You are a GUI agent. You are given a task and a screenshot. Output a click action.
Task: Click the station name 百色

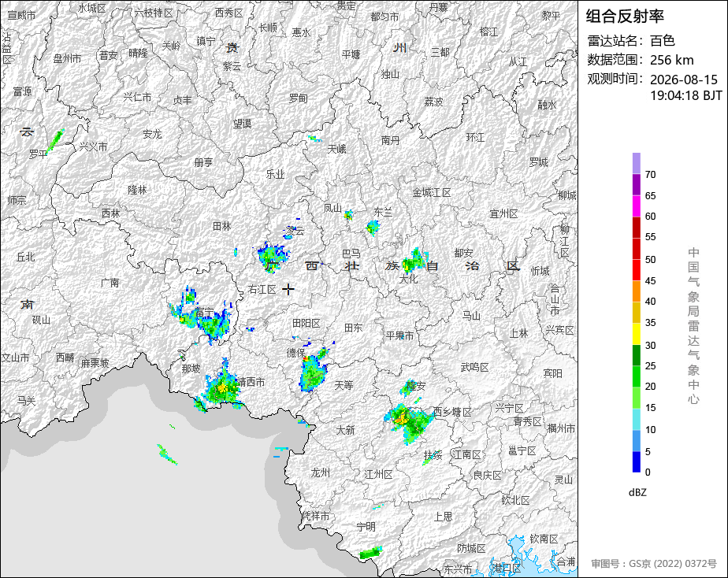pos(662,41)
